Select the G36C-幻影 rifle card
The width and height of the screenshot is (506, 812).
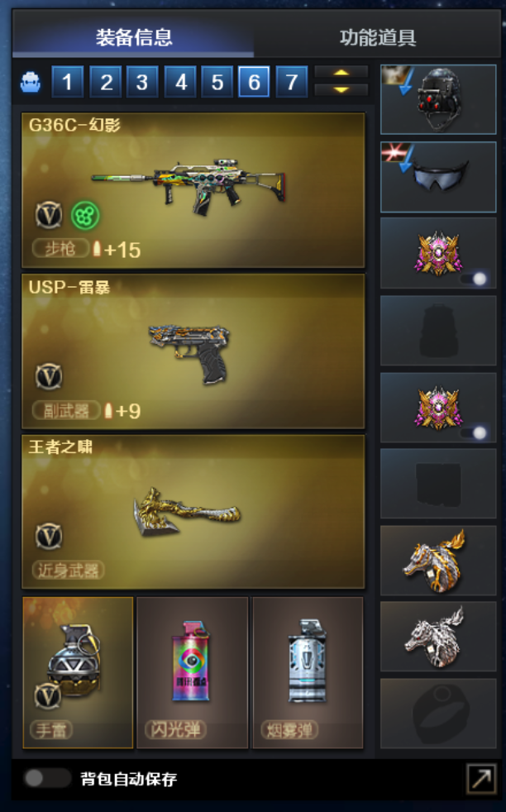pyautogui.click(x=193, y=190)
